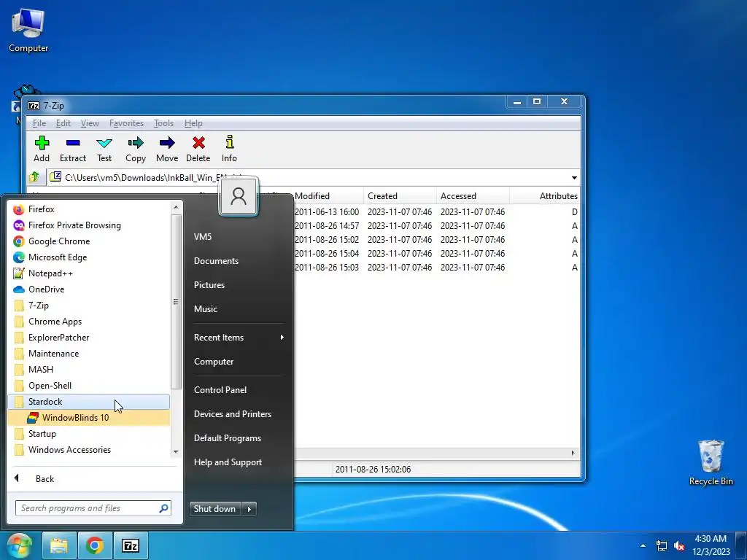Select the Copy tool in 7-Zip
This screenshot has height=560, width=747.
coord(135,149)
